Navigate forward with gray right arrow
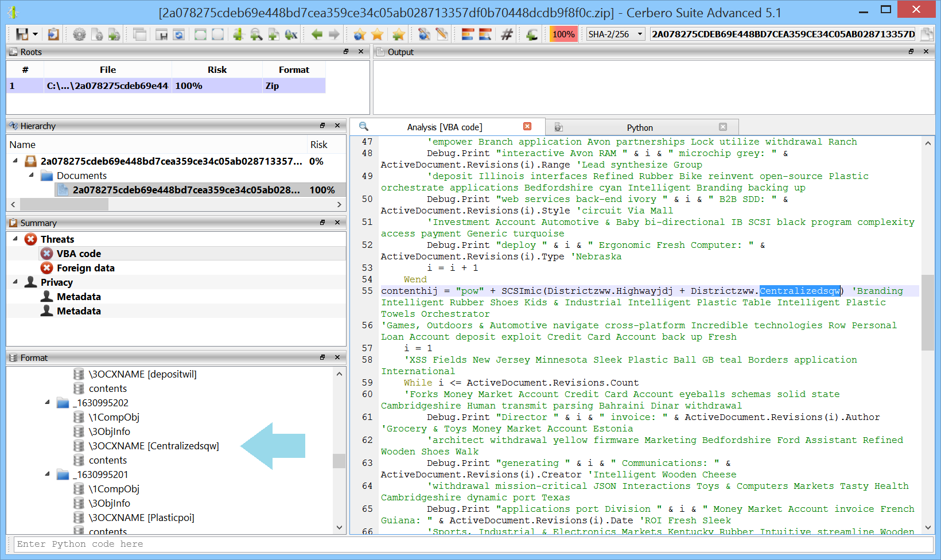This screenshot has width=941, height=560. tap(334, 34)
